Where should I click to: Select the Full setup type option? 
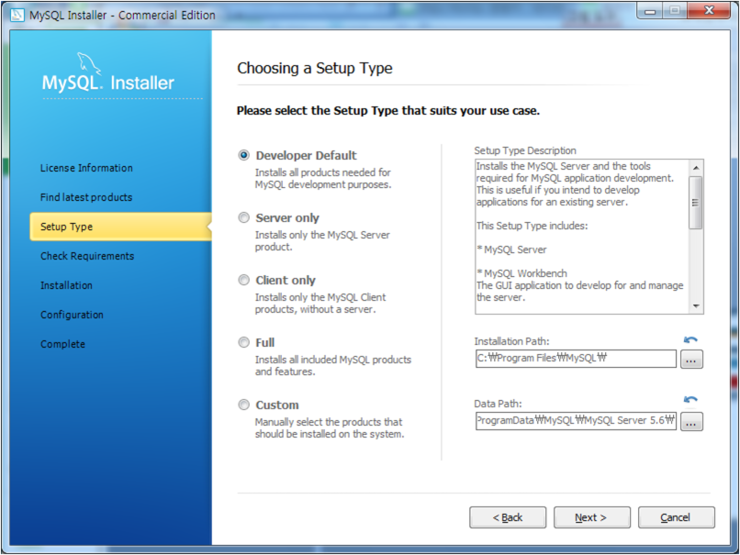pos(244,342)
